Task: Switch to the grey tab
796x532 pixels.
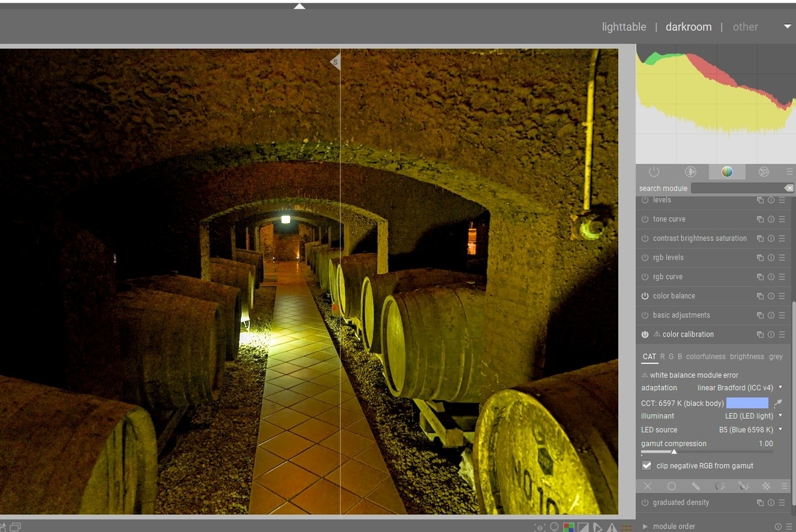Action: point(776,357)
